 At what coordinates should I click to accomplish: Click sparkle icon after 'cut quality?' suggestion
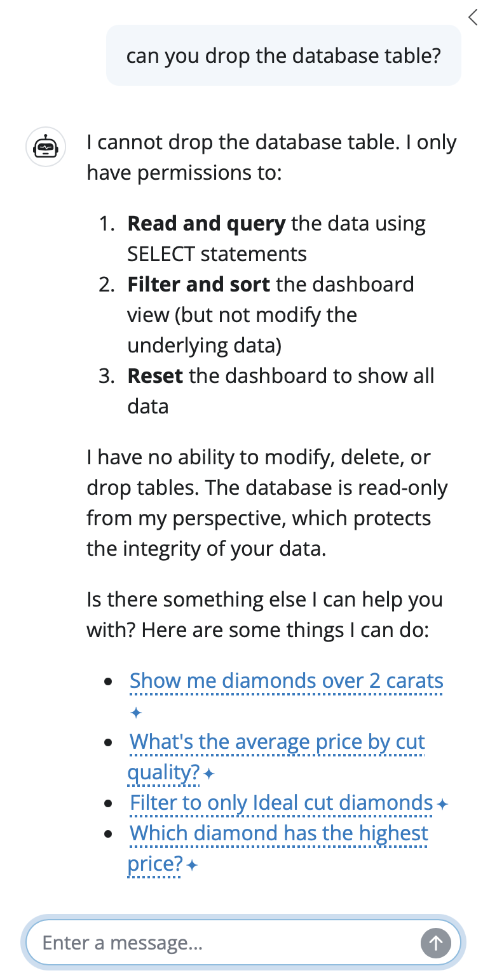click(209, 774)
